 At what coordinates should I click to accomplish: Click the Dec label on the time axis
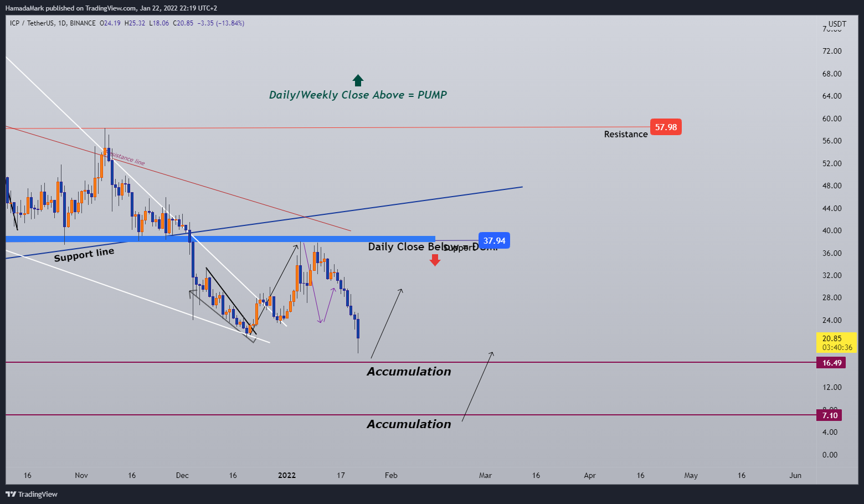[182, 475]
